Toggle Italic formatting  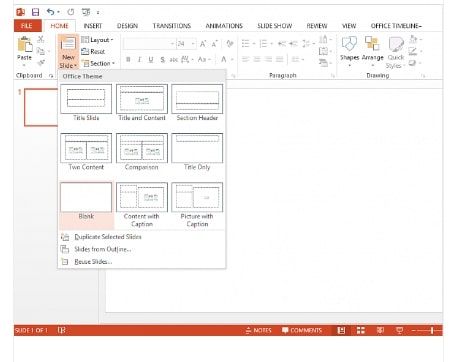(139, 59)
